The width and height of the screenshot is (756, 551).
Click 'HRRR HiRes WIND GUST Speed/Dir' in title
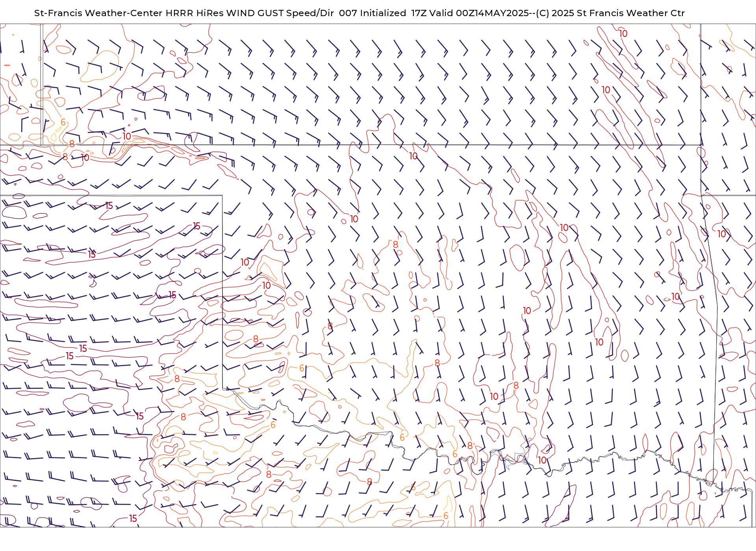tap(250, 13)
